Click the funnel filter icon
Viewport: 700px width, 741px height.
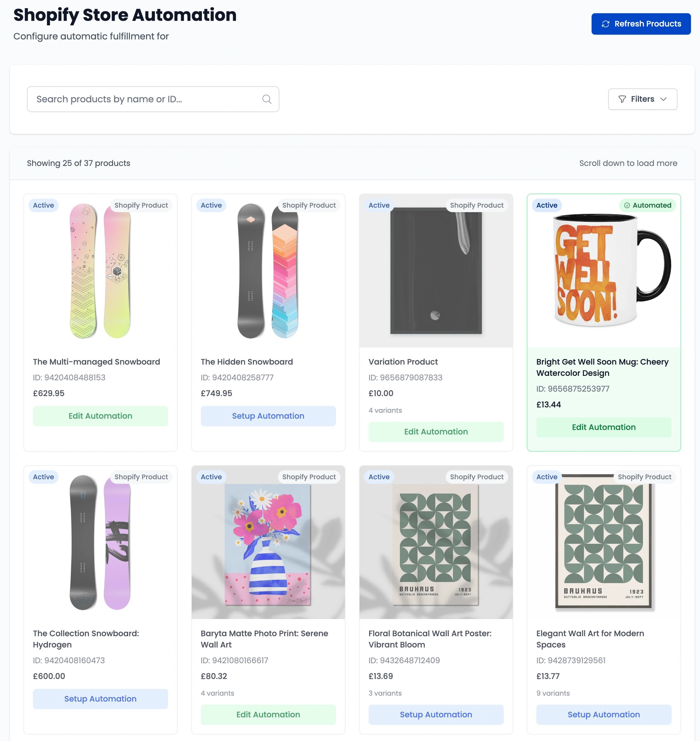tap(622, 99)
